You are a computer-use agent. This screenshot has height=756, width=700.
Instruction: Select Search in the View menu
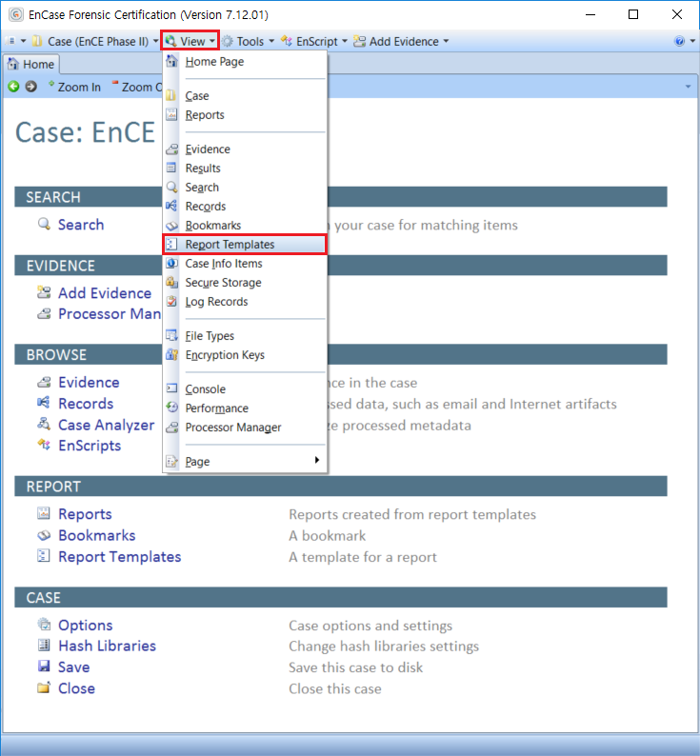(245, 187)
